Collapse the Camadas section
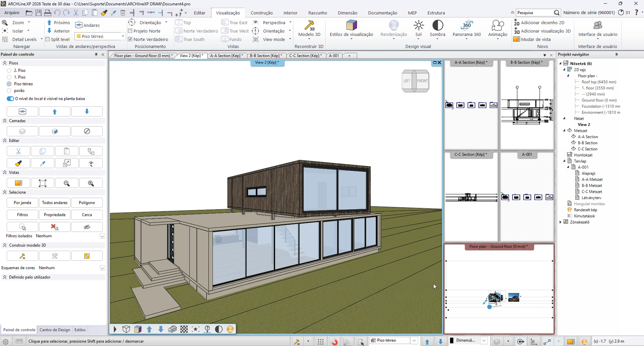644x346 pixels. click(5, 121)
